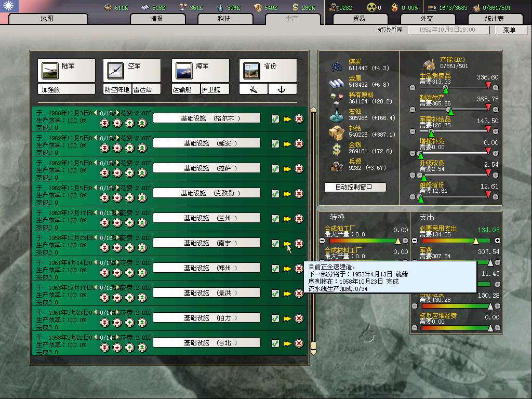Click plus button for 维修省份 slider
The image size is (532, 399).
[495, 197]
